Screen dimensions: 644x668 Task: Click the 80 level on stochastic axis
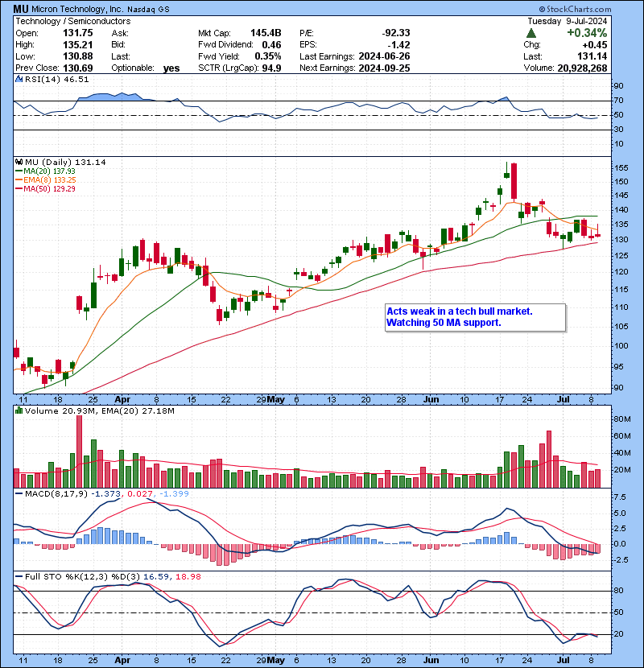click(x=618, y=591)
